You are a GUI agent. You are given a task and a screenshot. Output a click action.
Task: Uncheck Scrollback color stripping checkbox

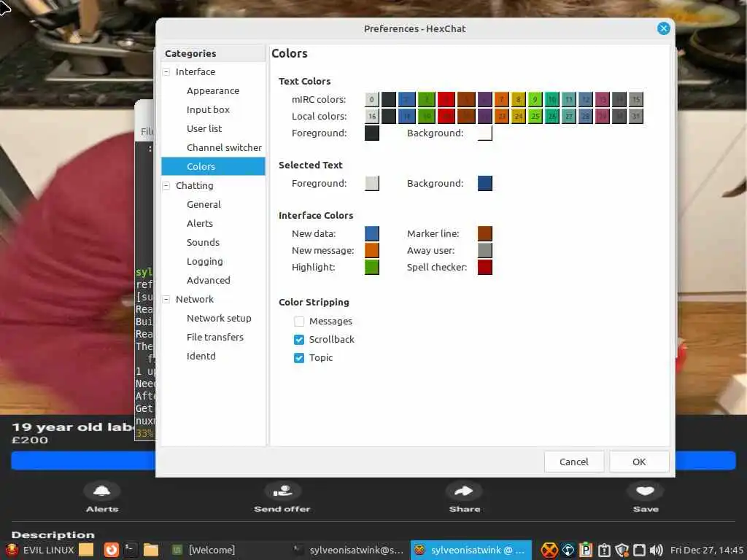(x=299, y=340)
